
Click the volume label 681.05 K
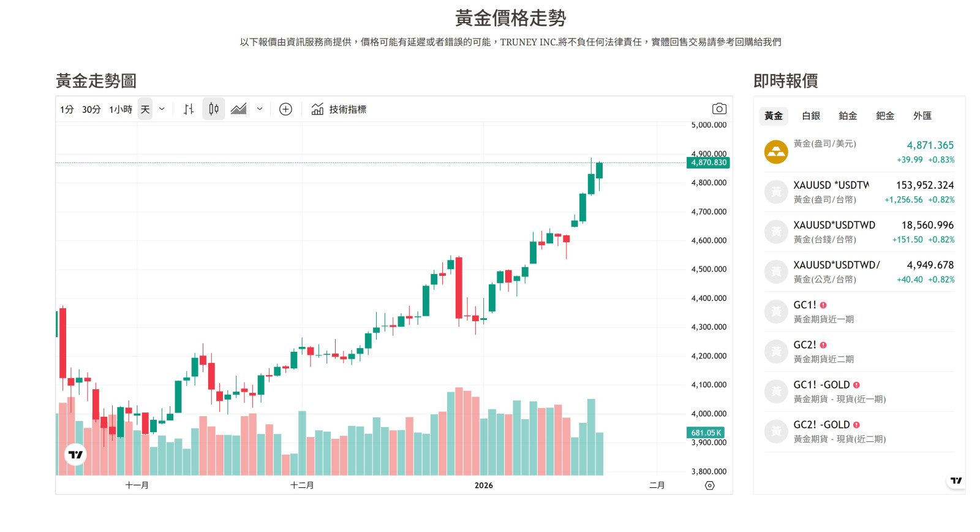click(706, 433)
